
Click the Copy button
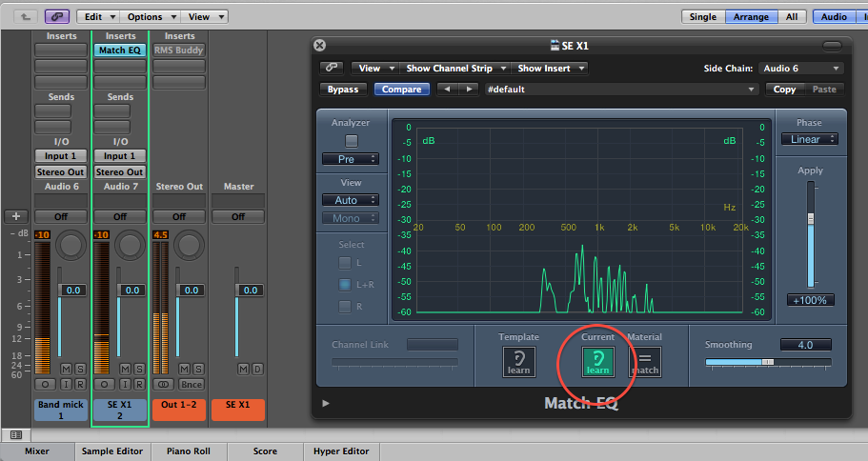784,90
